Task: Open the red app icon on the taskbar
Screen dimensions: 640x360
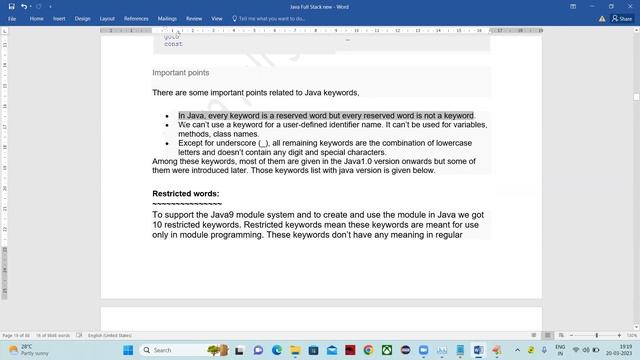Action: (x=350, y=350)
